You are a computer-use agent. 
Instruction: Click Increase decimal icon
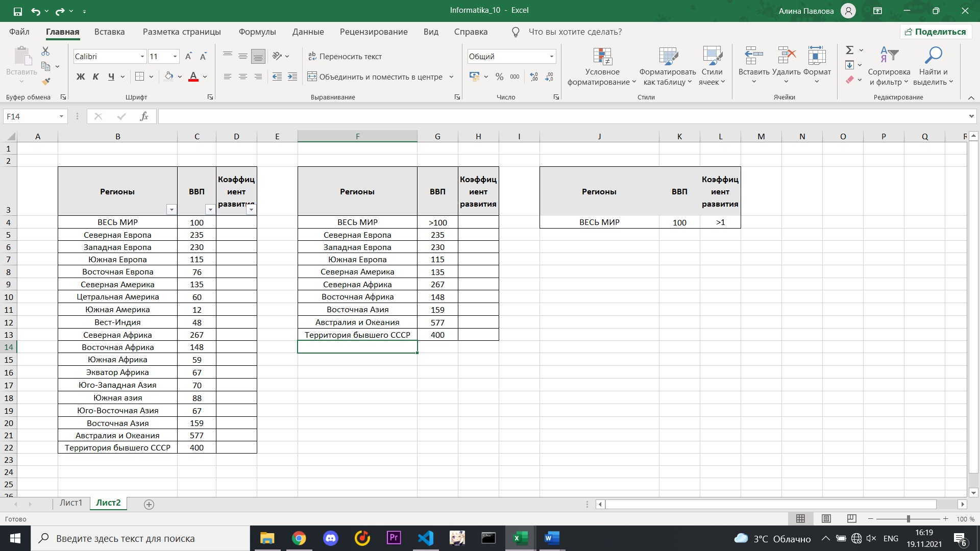tap(534, 77)
